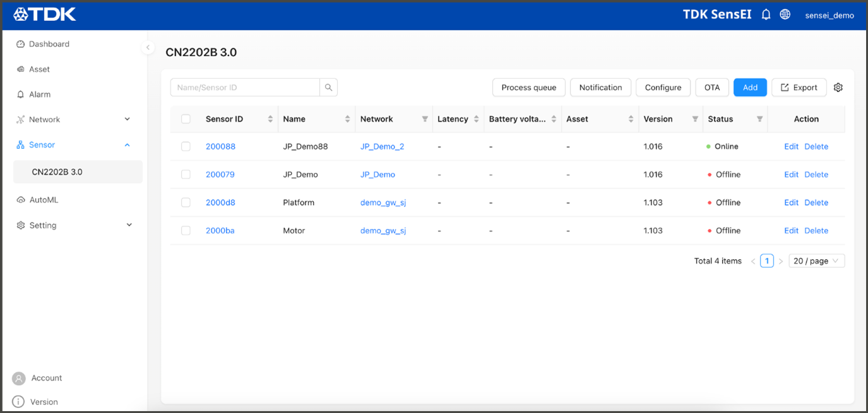Click the Asset sidebar icon
The height and width of the screenshot is (413, 868).
click(x=20, y=69)
